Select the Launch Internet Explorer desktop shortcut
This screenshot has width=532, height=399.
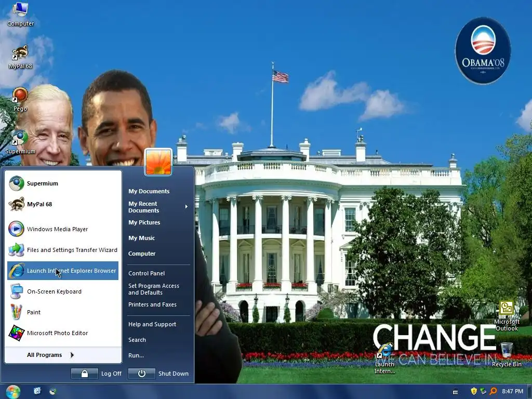point(384,358)
